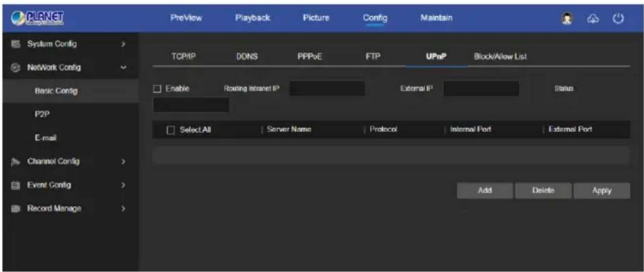Click the PLANET logo
The width and height of the screenshot is (644, 272).
(38, 18)
